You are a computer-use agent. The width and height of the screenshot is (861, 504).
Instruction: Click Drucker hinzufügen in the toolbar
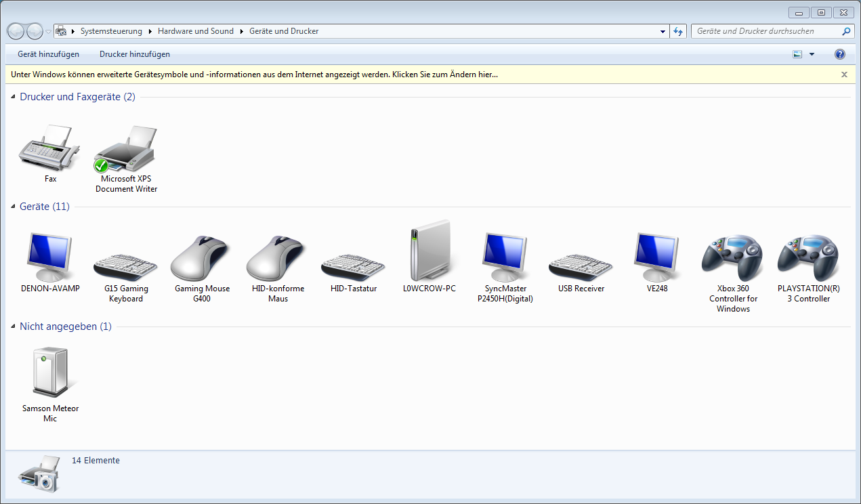(x=135, y=54)
